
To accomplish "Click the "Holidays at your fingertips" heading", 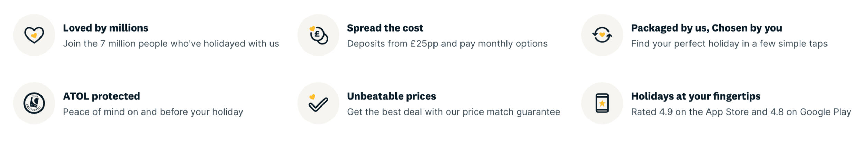I will 695,96.
